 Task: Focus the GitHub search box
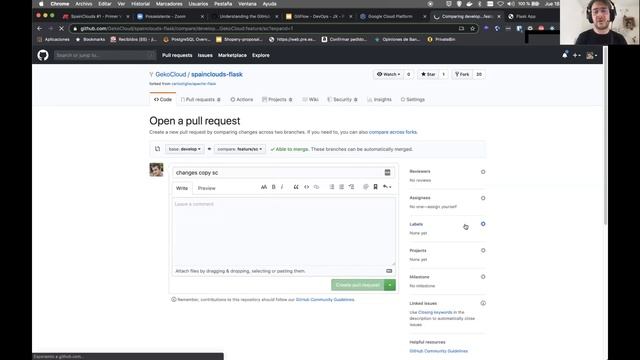click(104, 55)
